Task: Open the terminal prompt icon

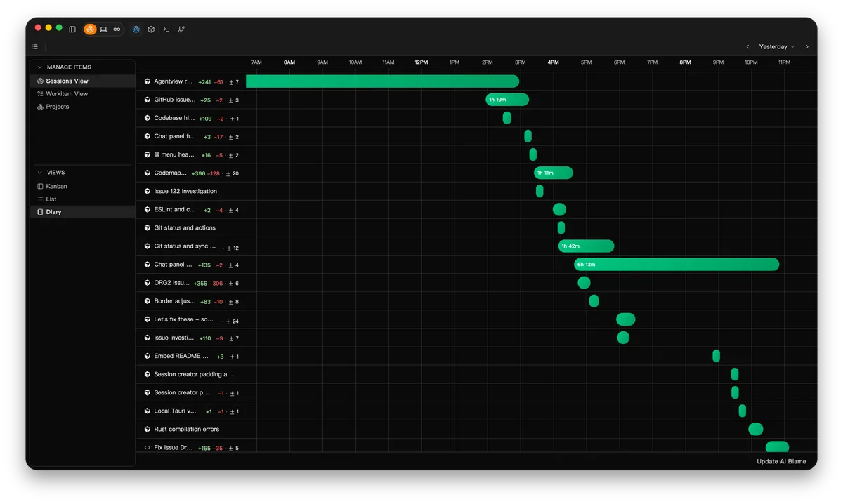Action: [166, 29]
